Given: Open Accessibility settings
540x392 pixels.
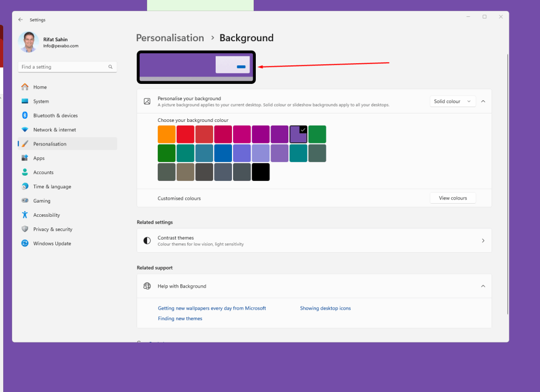Looking at the screenshot, I should point(67,215).
